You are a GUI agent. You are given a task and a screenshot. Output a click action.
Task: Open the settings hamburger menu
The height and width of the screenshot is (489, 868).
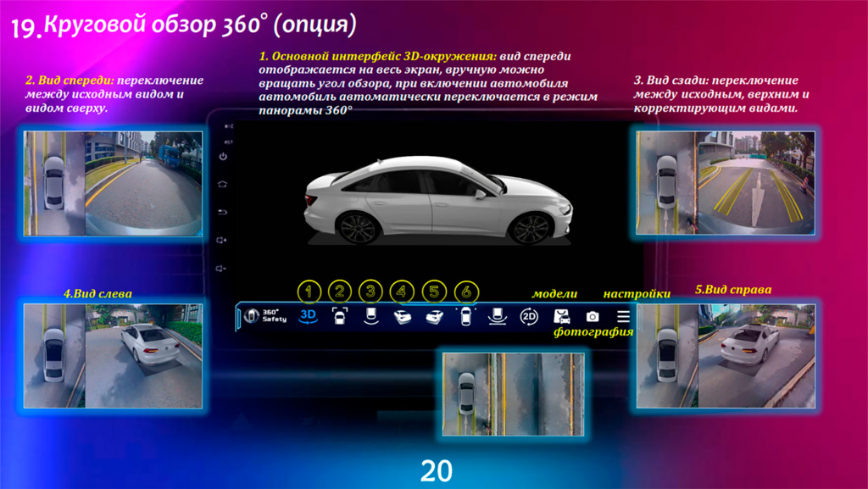tap(623, 316)
